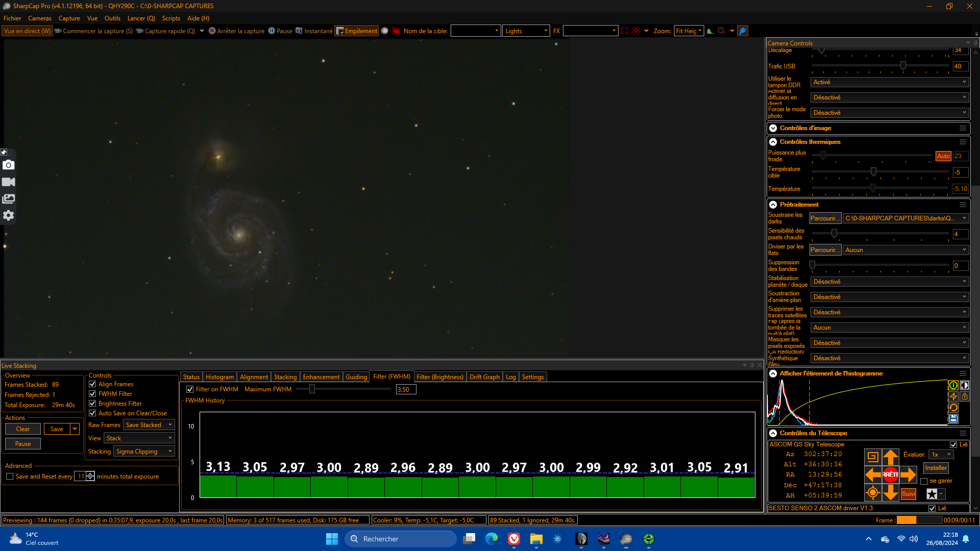
Task: Click the Nom de la cible field
Action: coord(475,31)
